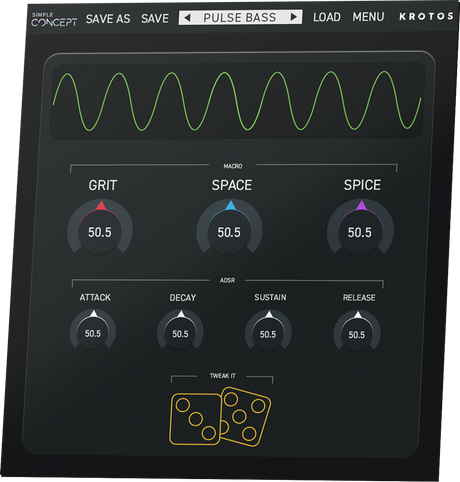Click the SUSTAIN knob
460x482 pixels.
268,331
